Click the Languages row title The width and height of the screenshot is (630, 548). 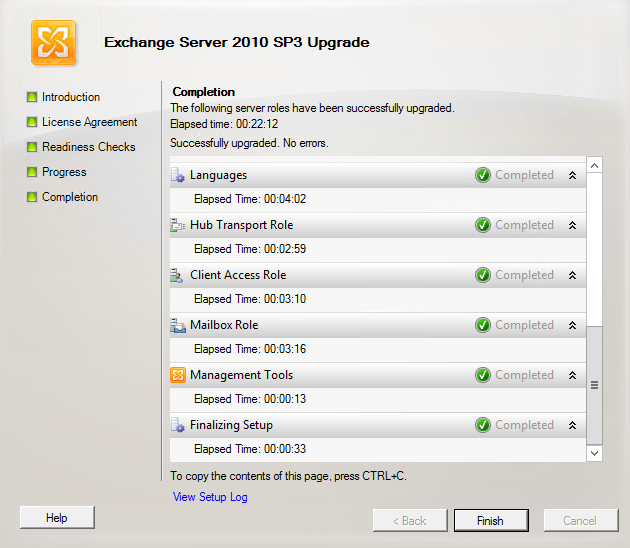[218, 175]
